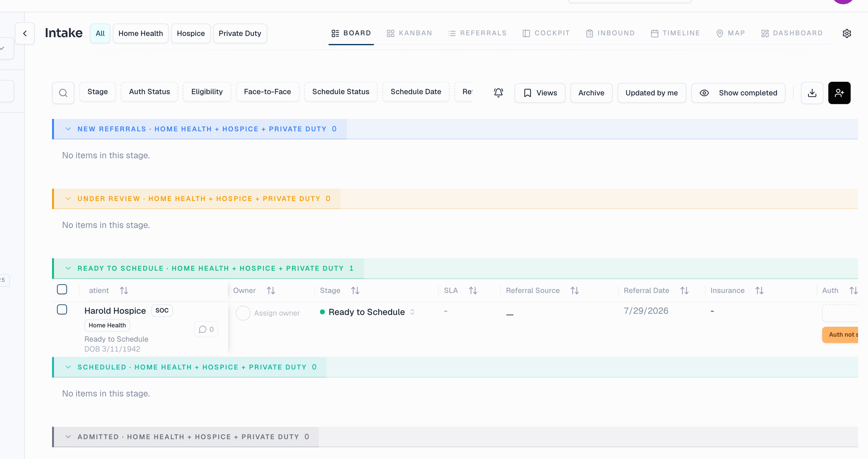Viewport: 868px width, 459px height.
Task: Select the All service line filter
Action: click(x=100, y=33)
